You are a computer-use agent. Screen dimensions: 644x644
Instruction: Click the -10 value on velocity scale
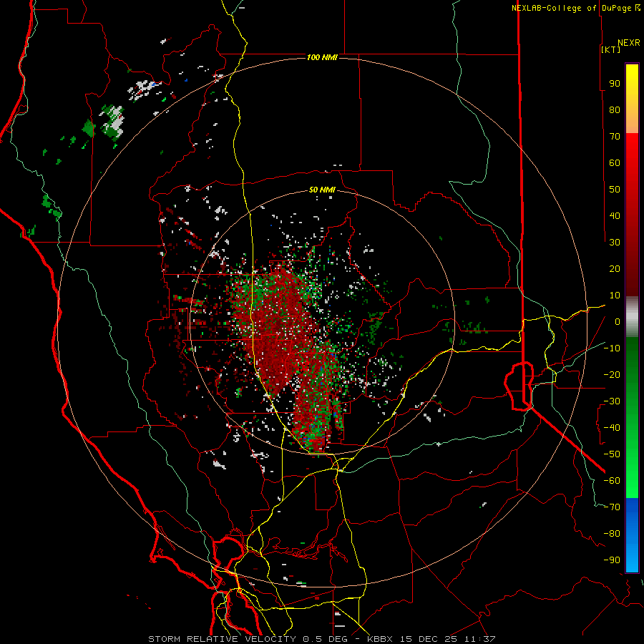pyautogui.click(x=612, y=348)
